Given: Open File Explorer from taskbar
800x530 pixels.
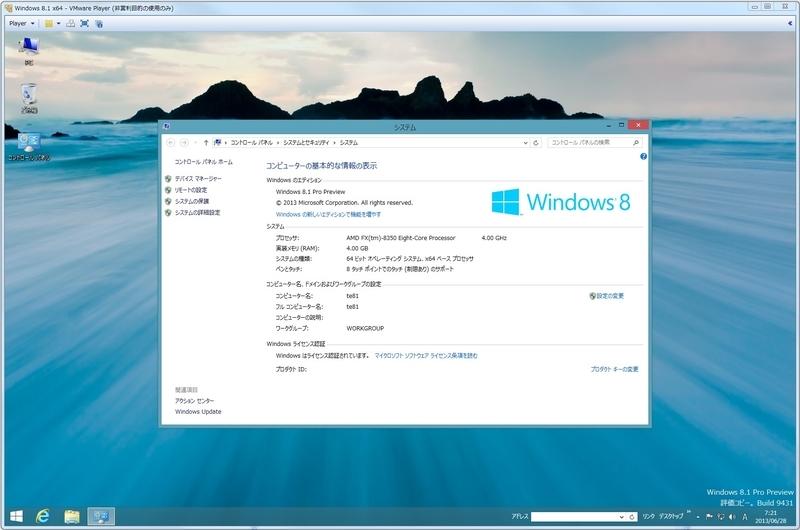Looking at the screenshot, I should [x=72, y=516].
